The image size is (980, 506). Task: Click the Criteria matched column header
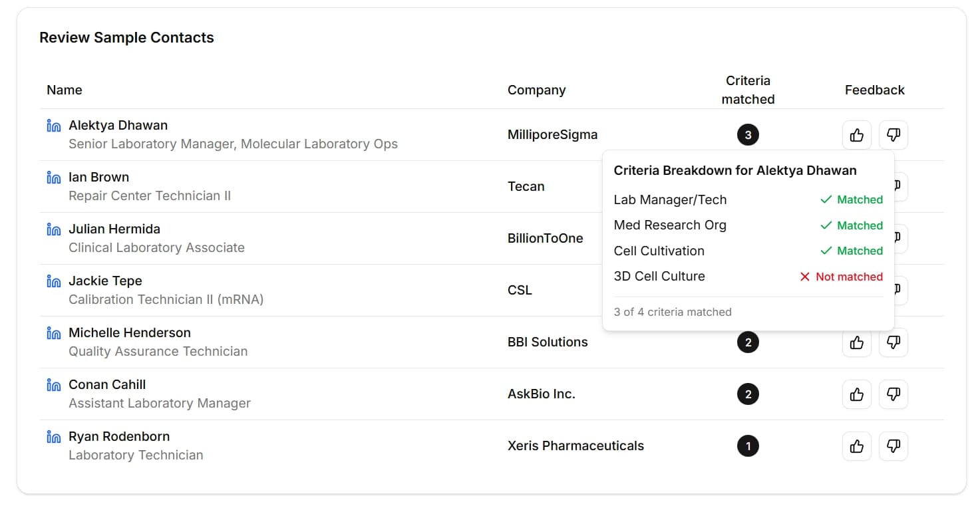click(x=748, y=90)
